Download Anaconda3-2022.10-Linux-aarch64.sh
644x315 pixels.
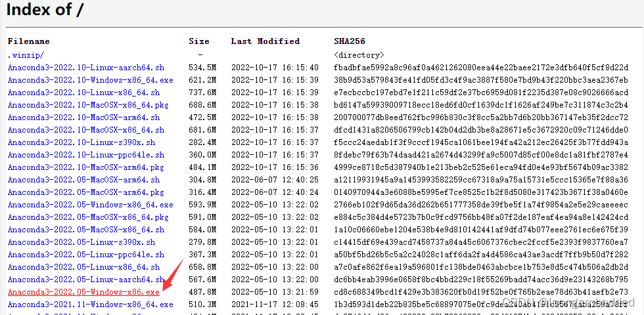click(86, 68)
